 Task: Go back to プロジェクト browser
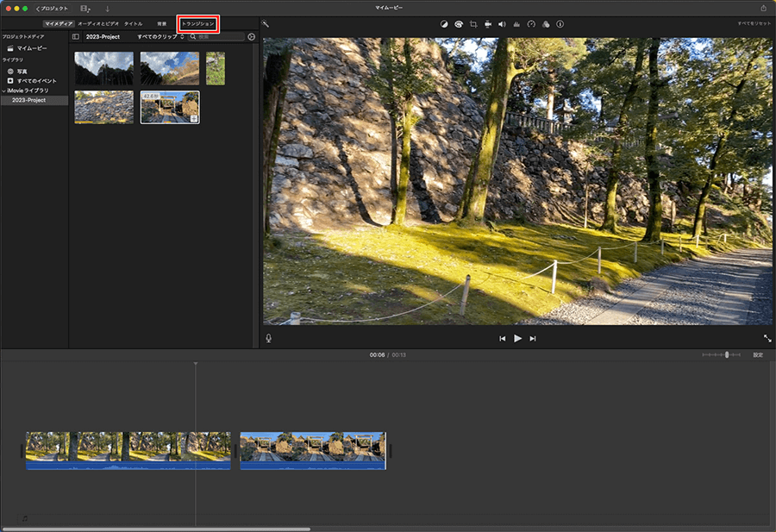click(52, 8)
